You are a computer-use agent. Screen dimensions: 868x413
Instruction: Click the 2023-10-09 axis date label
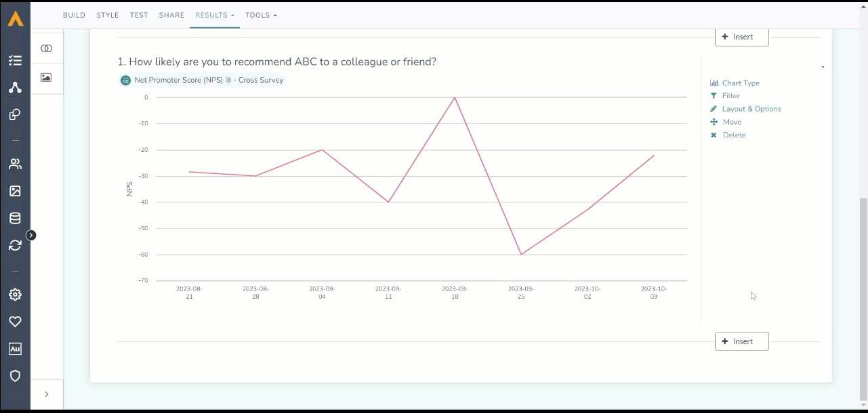click(x=654, y=292)
